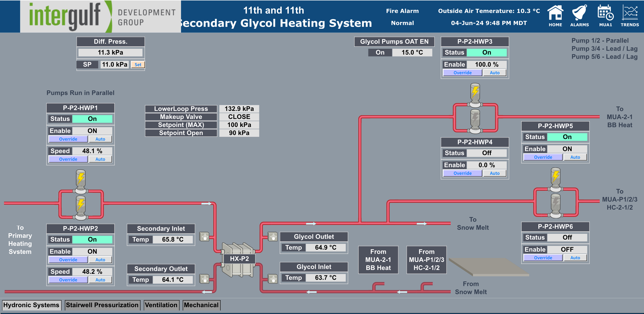
Task: Click the P-P2-HWP6 Status Off indicator
Action: (567, 237)
